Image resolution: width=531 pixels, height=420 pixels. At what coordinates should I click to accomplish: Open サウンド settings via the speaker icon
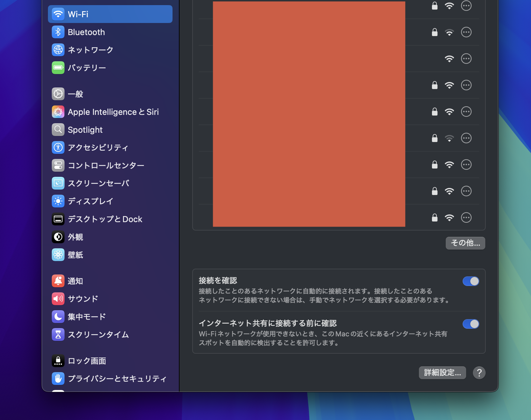tap(58, 299)
